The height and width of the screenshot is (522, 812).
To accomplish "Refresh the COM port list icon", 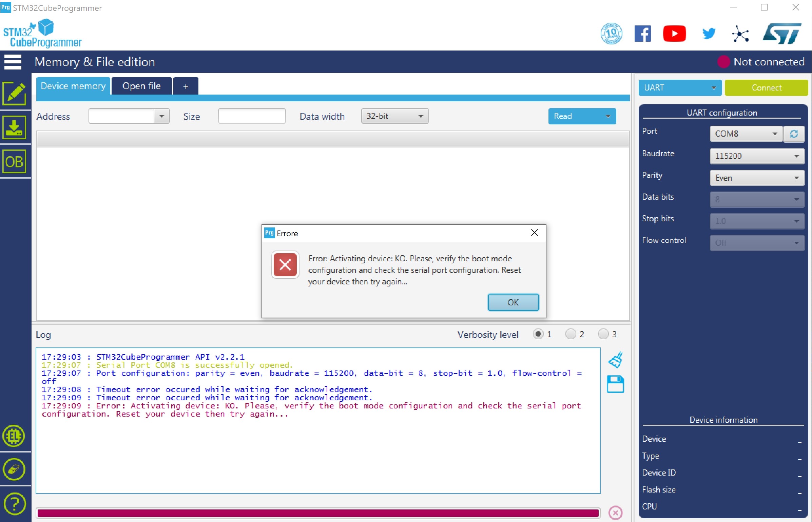I will click(x=794, y=134).
